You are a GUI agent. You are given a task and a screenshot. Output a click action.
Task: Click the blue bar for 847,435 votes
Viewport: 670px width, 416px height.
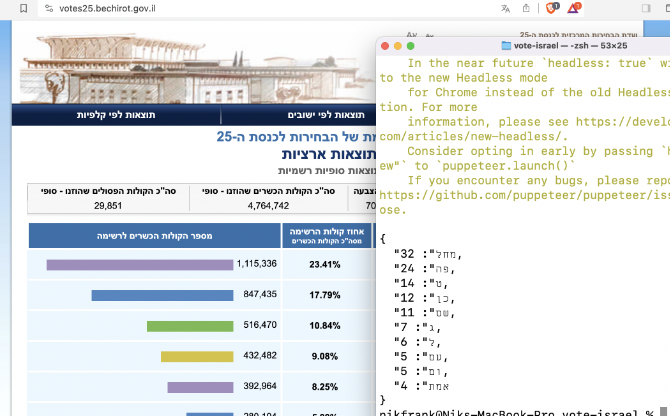162,295
